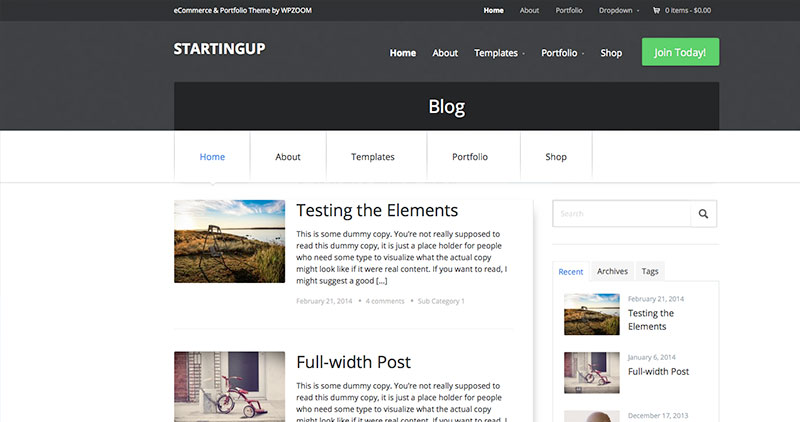Open About in the dark header menu
The width and height of the screenshot is (800, 422).
[445, 53]
